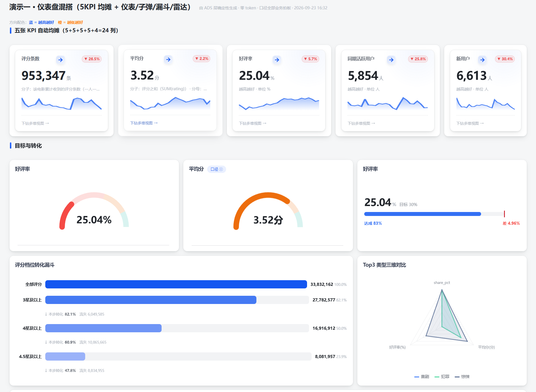This screenshot has height=392, width=536.
Task: Click the ▼ 26.5% change badge
Action: [92, 59]
